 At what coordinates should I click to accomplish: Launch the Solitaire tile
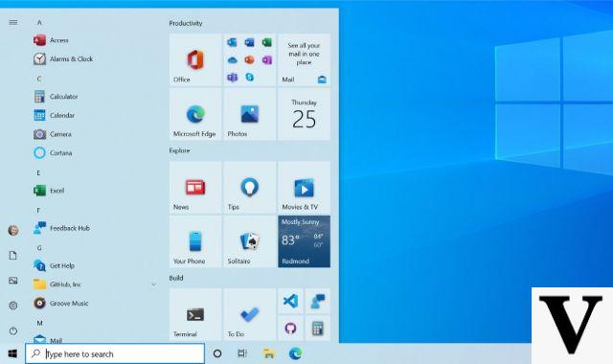[x=250, y=241]
